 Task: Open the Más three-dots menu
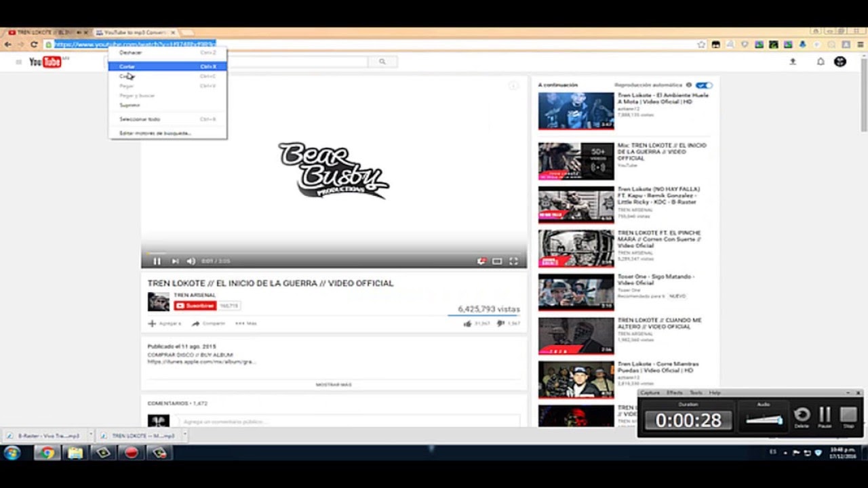pos(245,323)
